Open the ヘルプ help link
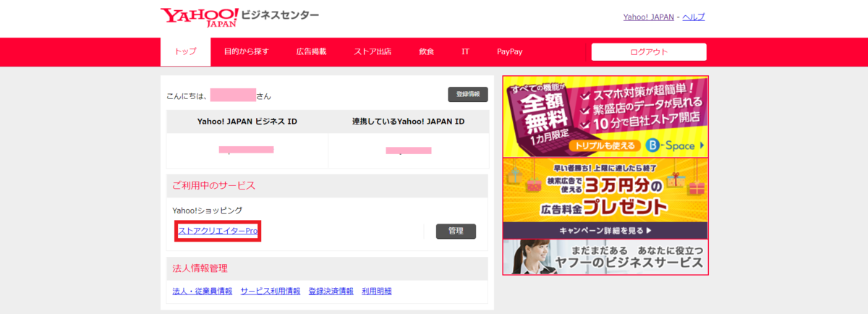 (x=694, y=17)
